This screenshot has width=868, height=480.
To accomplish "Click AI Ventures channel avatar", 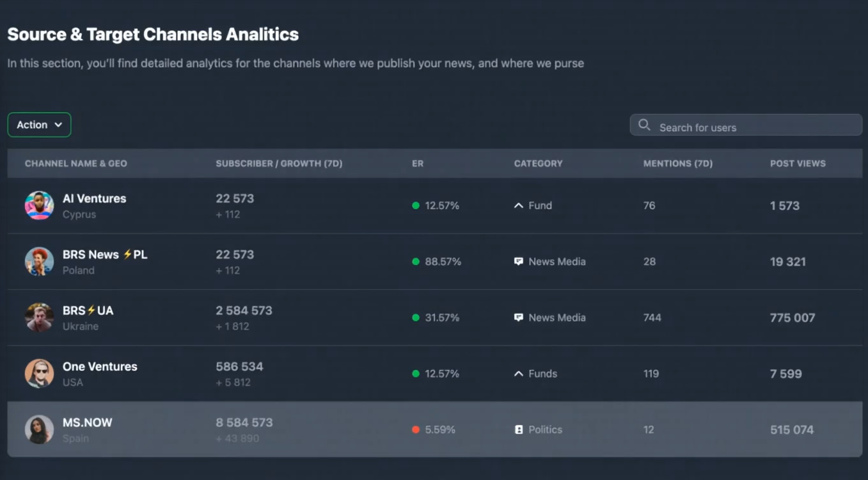I will pos(39,205).
